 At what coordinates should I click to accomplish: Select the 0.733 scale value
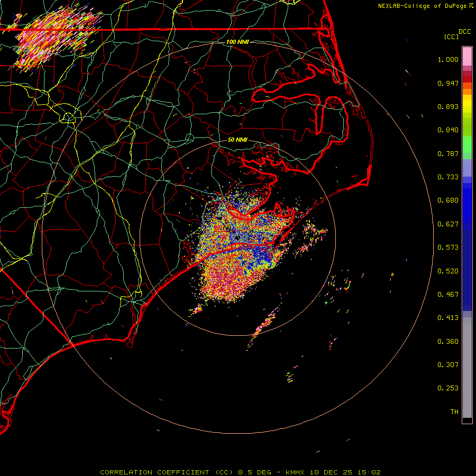(x=448, y=177)
